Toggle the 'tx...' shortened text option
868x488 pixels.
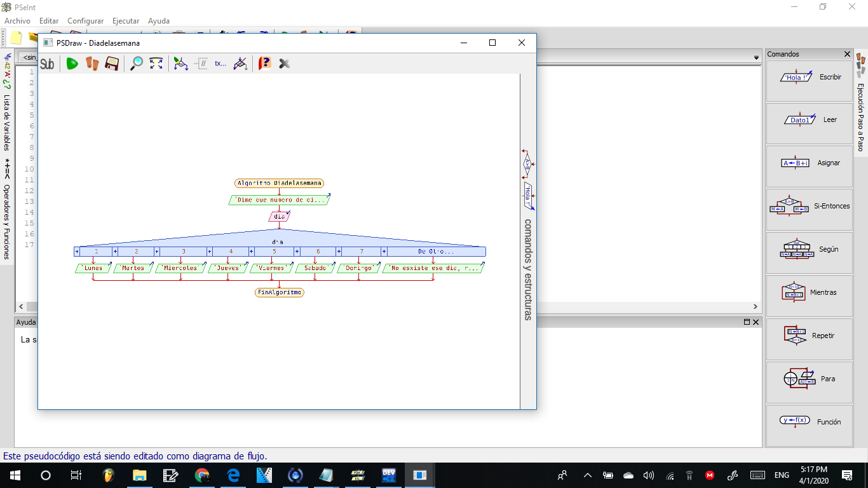coord(220,64)
